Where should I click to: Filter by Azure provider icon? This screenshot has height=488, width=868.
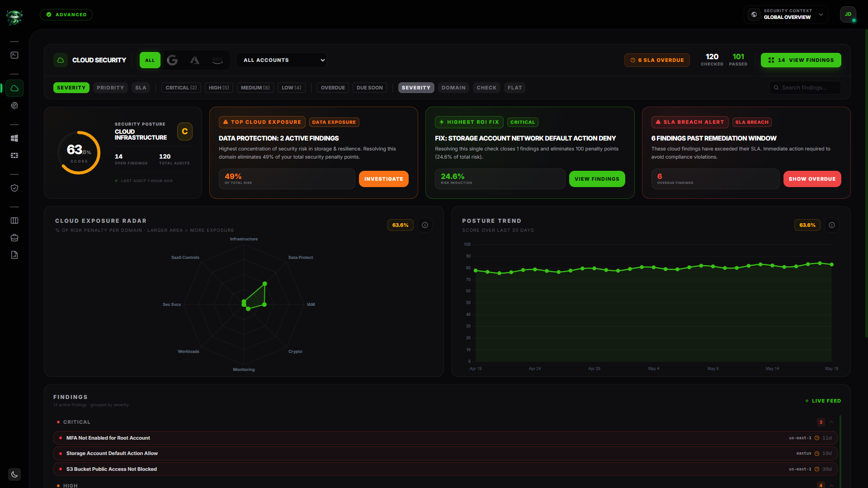point(195,60)
